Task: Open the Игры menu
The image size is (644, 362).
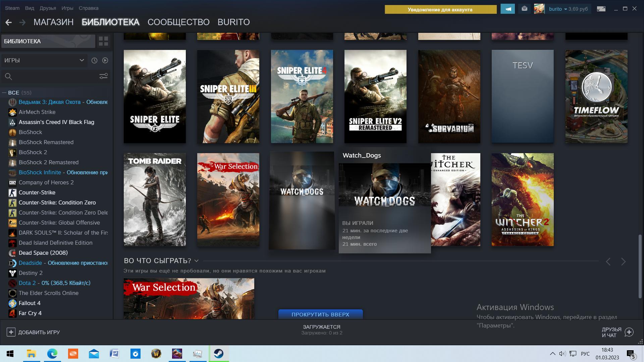Action: [67, 8]
